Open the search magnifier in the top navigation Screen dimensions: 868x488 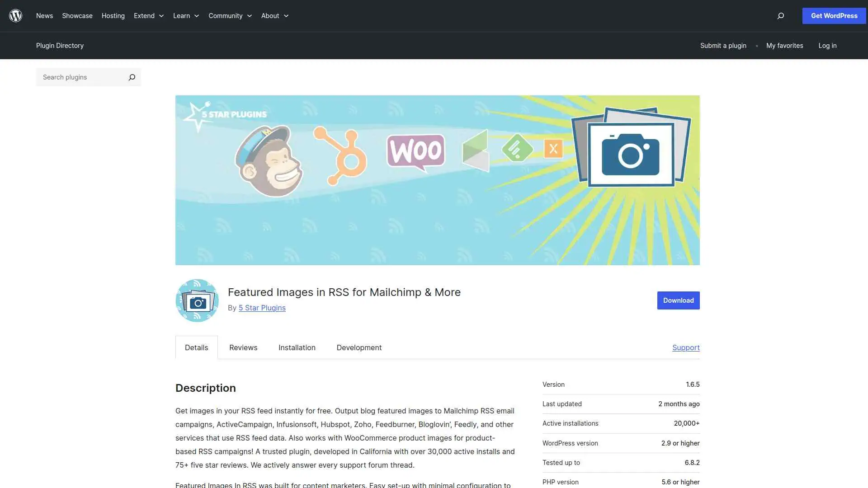coord(780,15)
